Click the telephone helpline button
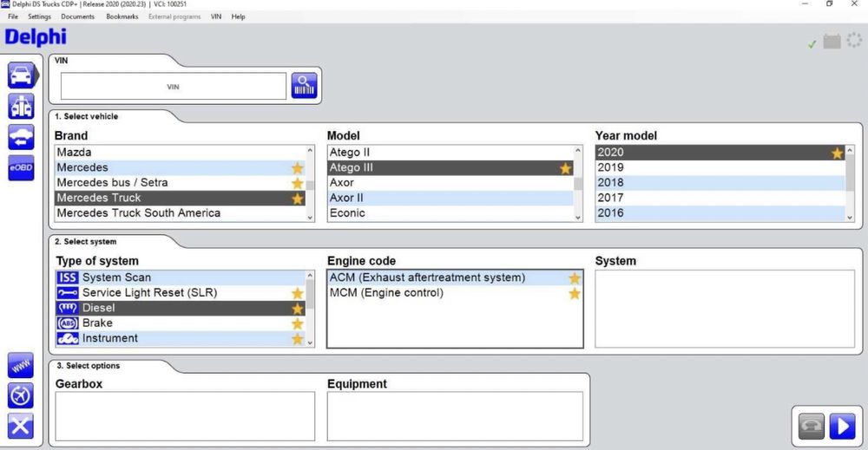The image size is (868, 450). point(812,427)
